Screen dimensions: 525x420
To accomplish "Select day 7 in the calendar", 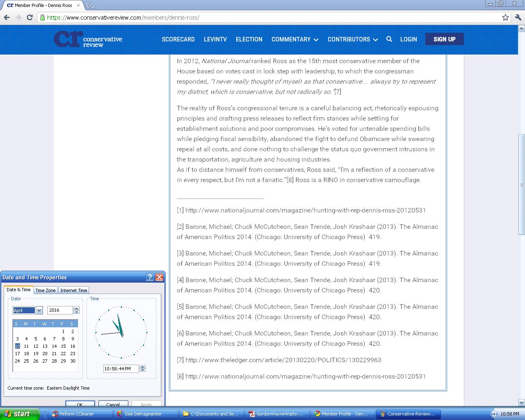I will click(x=54, y=339).
